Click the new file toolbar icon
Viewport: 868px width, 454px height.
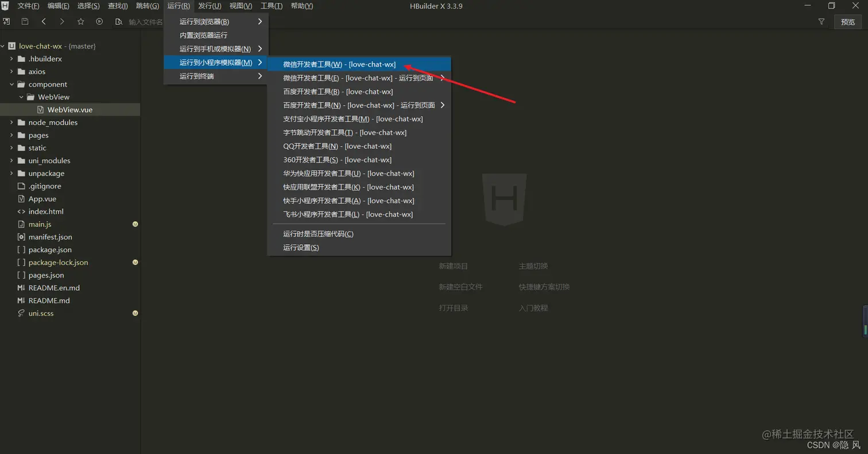6,21
